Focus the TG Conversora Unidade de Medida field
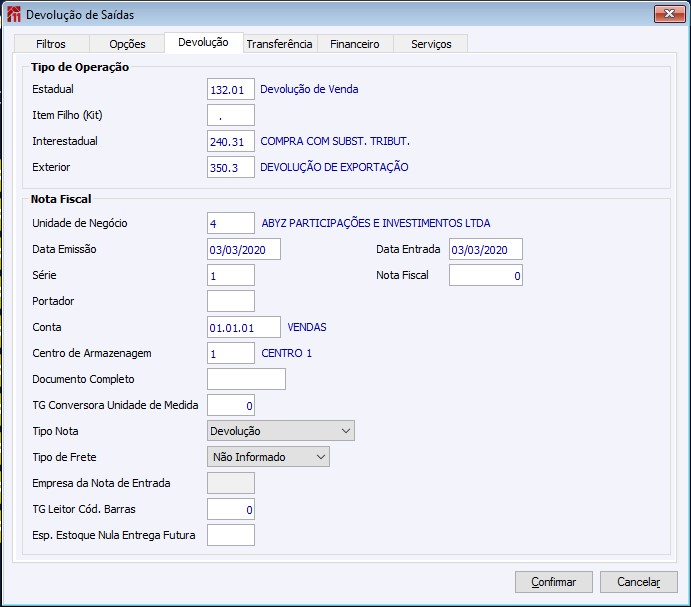This screenshot has height=607, width=691. (x=231, y=406)
